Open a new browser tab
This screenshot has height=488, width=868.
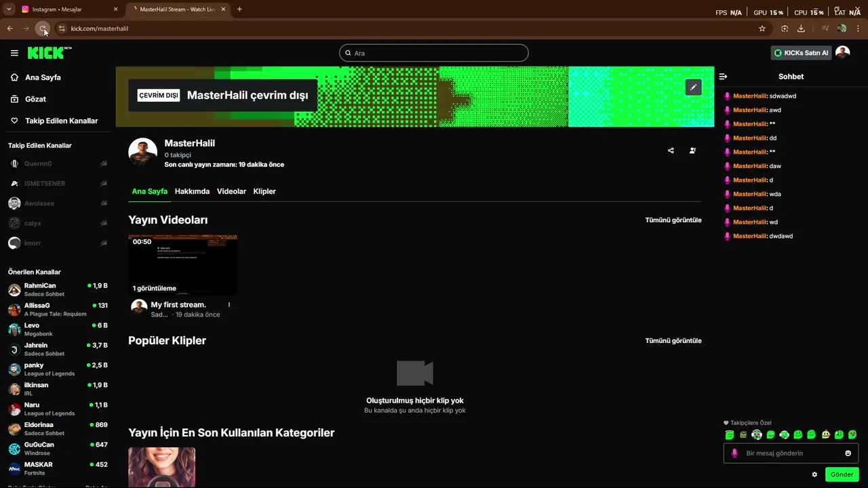pos(239,9)
